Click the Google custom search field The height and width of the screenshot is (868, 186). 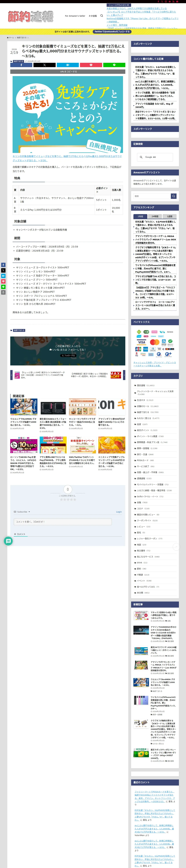click(x=155, y=157)
